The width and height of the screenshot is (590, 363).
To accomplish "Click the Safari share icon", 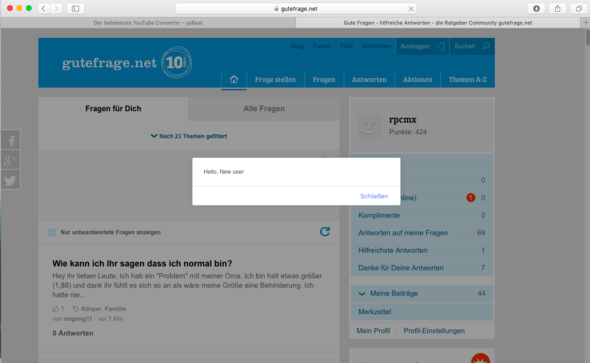I will click(557, 8).
